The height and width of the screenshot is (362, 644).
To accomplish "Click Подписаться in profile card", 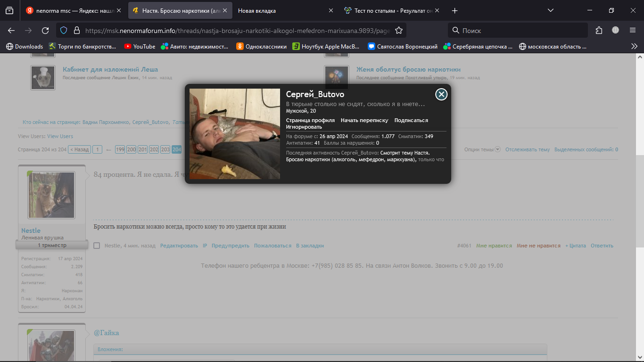I will tap(411, 120).
